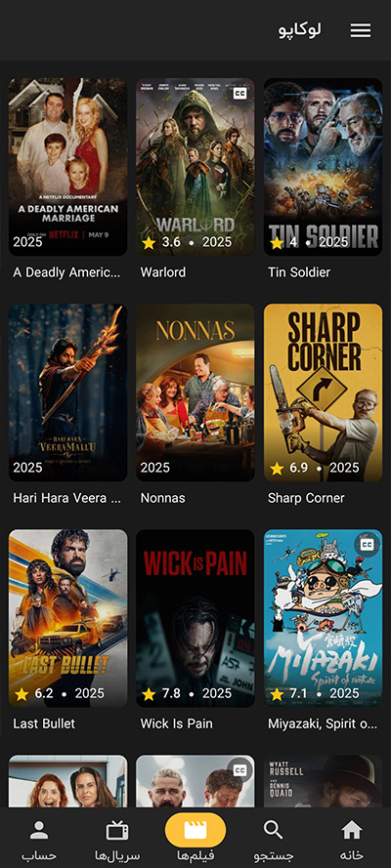Image resolution: width=391 pixels, height=868 pixels.
Task: Switch to the جستجو tab
Action: [274, 856]
